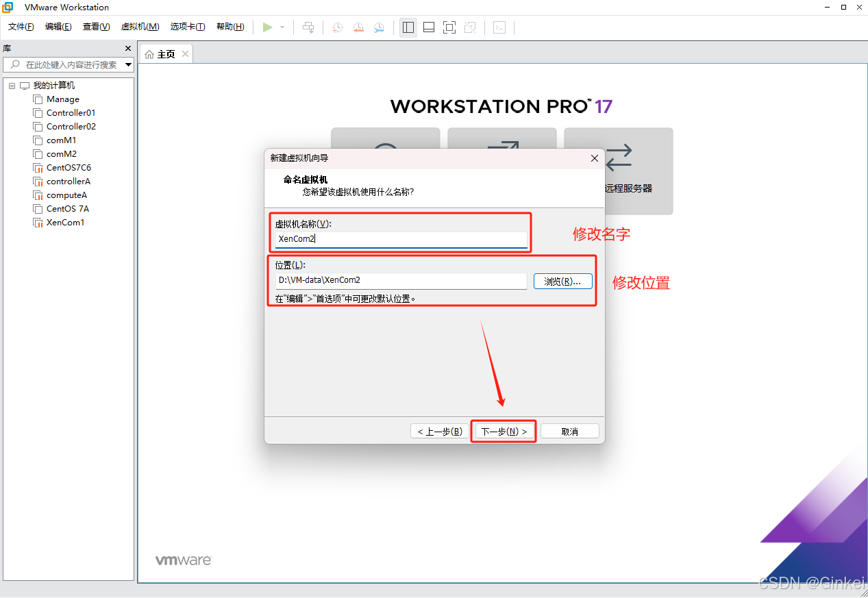Close the 主页 tab
This screenshot has width=868, height=598.
(185, 54)
